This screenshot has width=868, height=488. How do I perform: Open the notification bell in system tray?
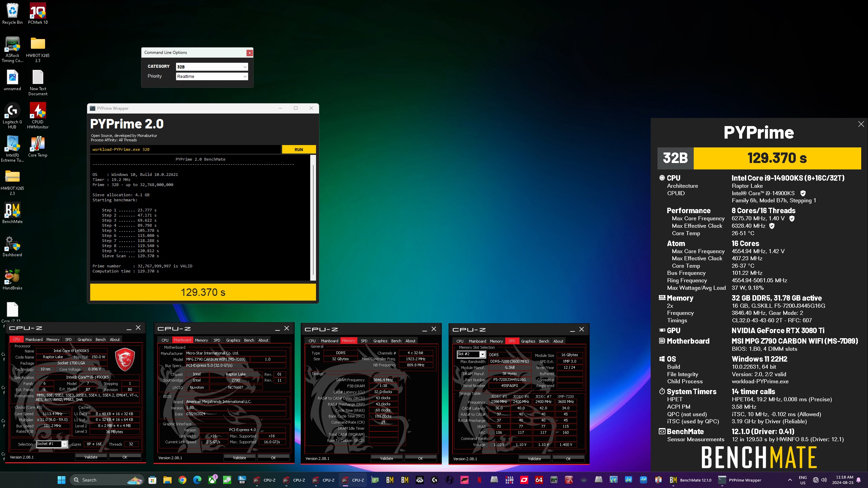(859, 480)
